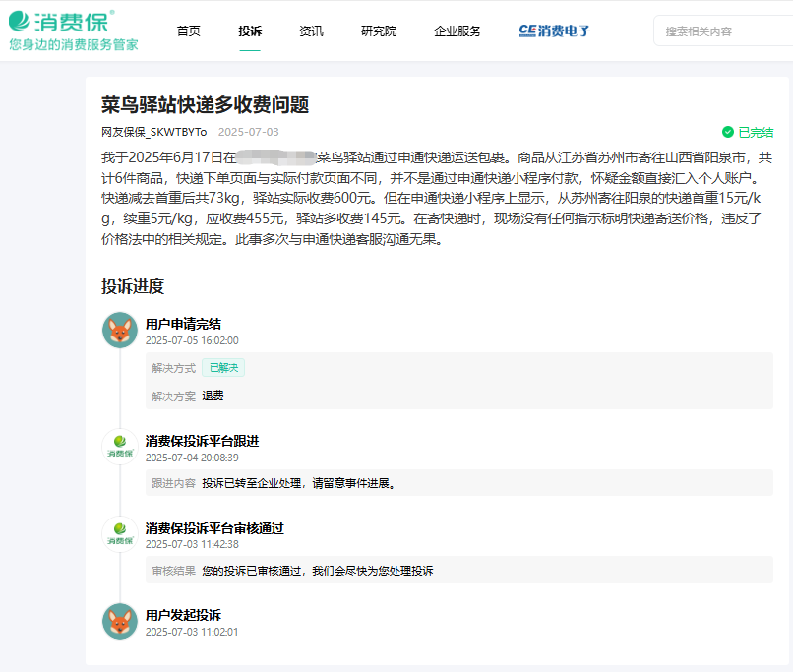This screenshot has width=793, height=672.
Task: Focus the 搜索相关内容 search box
Action: click(x=723, y=31)
